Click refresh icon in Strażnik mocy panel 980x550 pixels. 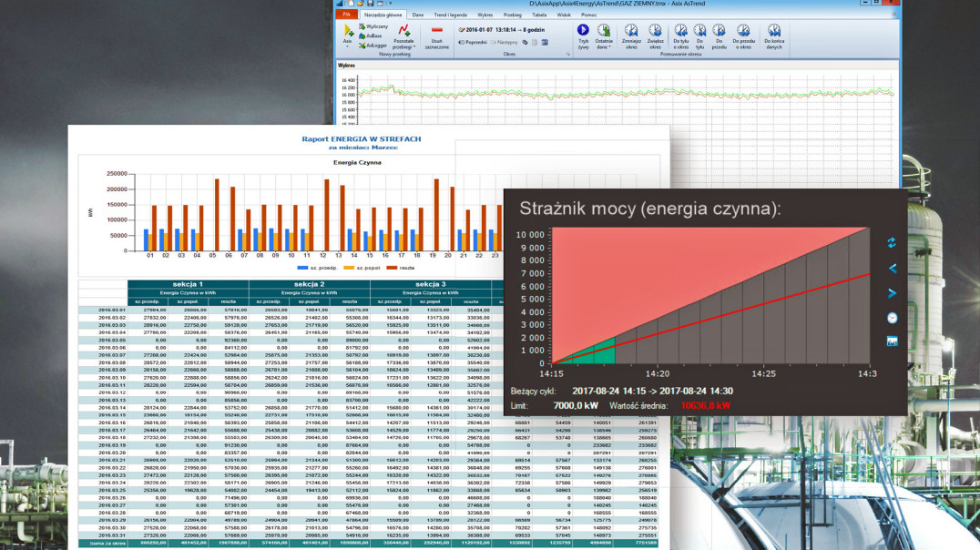(x=892, y=242)
